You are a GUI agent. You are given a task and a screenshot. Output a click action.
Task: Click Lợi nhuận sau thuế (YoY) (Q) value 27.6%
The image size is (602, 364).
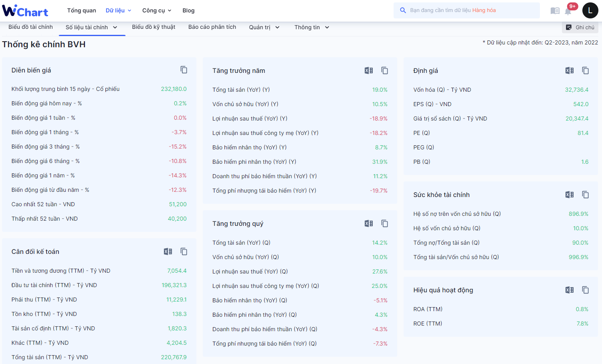(x=380, y=271)
